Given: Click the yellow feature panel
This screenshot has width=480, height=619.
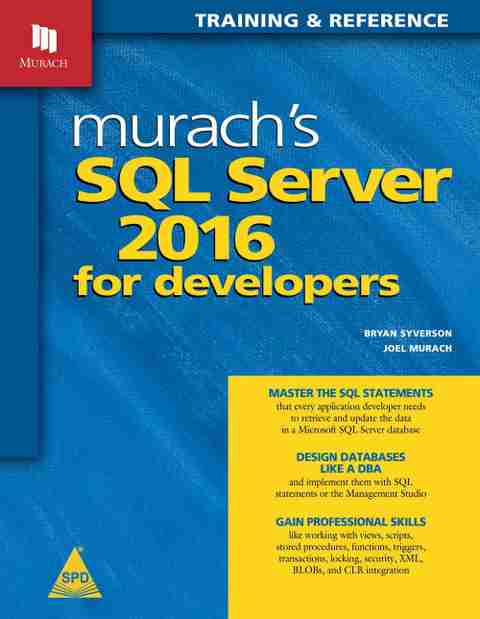Looking at the screenshot, I should click(x=354, y=497).
